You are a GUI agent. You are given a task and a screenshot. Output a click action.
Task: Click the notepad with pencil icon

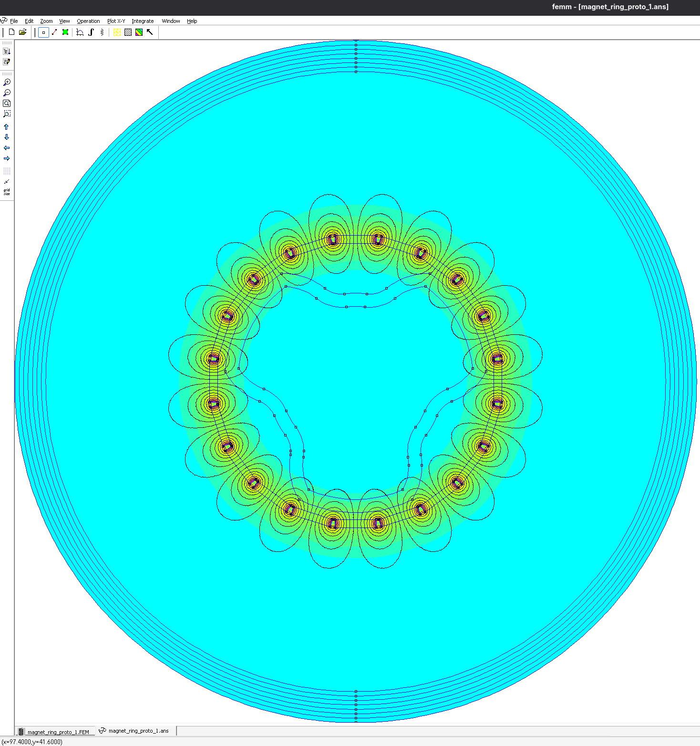7,62
